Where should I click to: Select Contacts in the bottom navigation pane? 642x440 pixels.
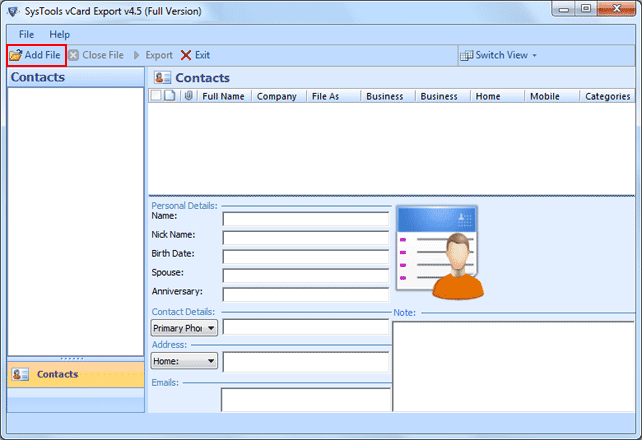point(76,374)
